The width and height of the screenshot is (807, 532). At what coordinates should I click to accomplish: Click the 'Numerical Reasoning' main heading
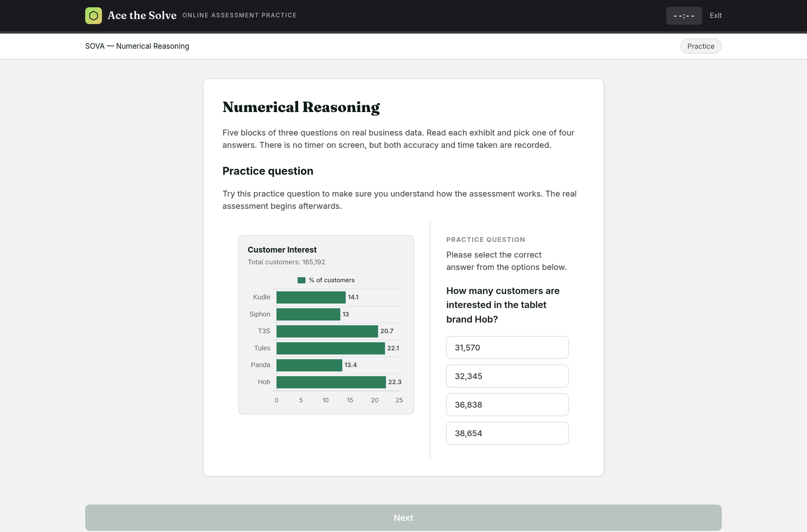coord(301,107)
